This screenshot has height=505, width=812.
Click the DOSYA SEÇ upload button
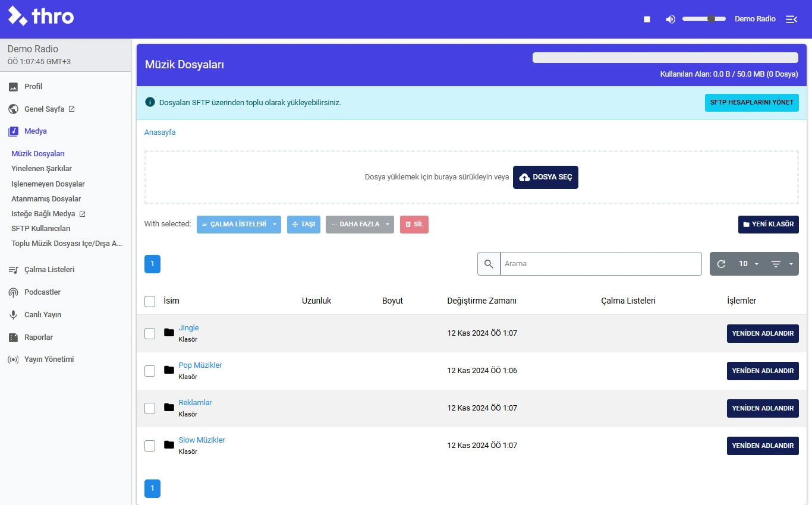[x=546, y=177]
